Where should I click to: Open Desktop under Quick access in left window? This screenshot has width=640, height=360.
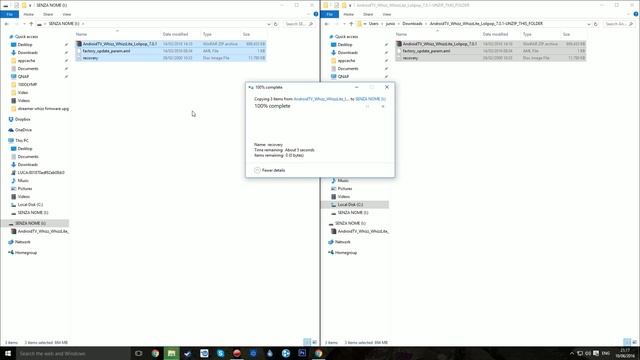pos(24,44)
